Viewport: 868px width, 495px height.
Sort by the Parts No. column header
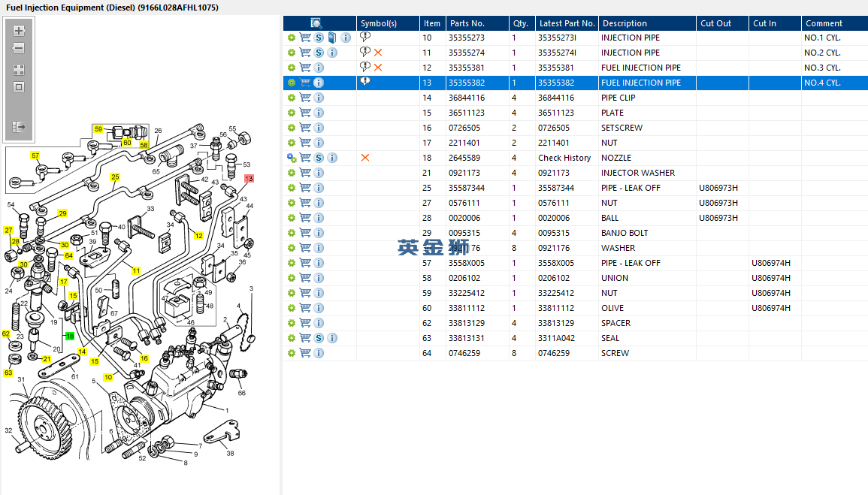(478, 23)
